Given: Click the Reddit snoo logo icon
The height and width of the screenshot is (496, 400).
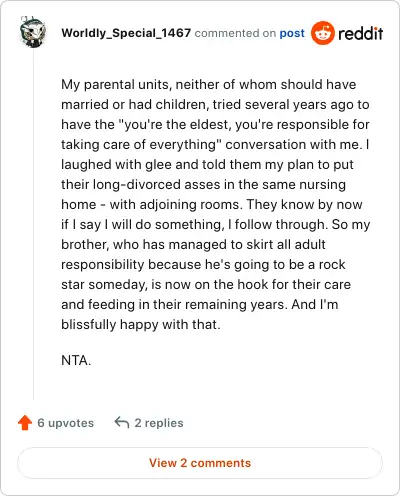Looking at the screenshot, I should click(x=322, y=33).
